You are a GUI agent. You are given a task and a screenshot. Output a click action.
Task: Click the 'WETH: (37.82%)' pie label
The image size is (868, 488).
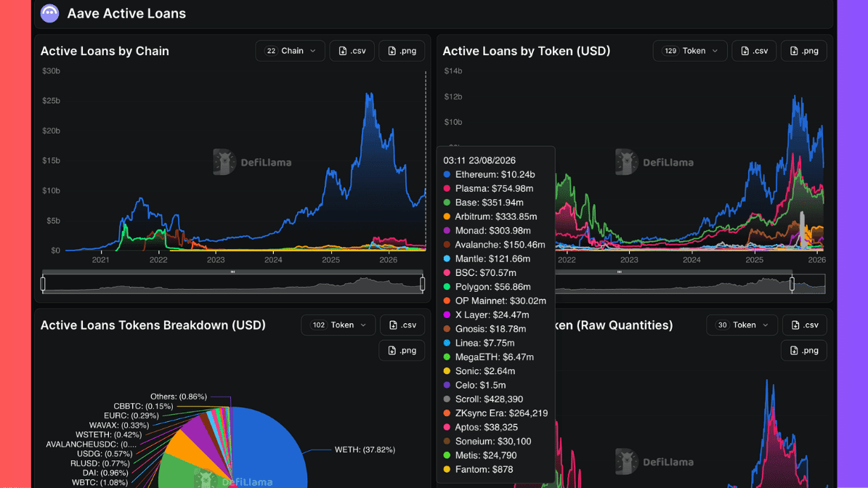coord(365,450)
